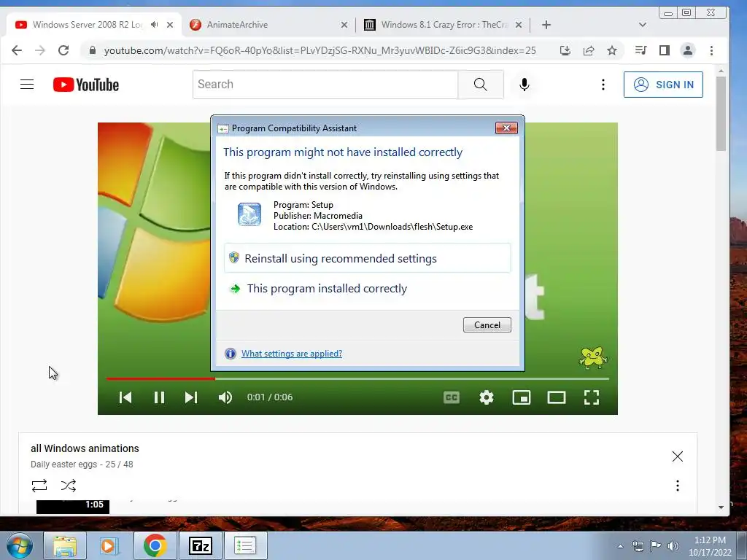Bookmark this page with the star icon
The height and width of the screenshot is (560, 747).
pos(612,50)
